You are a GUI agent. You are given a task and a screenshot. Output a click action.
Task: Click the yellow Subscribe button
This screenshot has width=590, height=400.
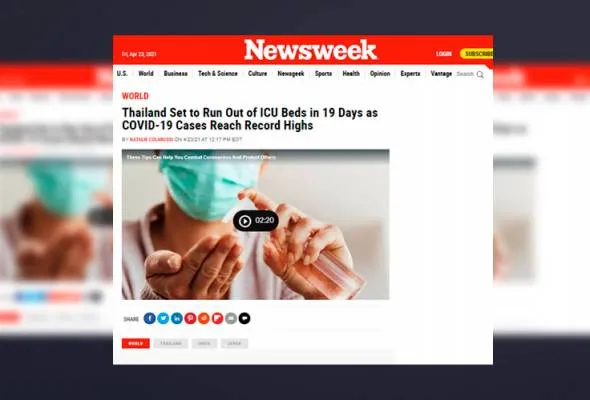(x=477, y=54)
